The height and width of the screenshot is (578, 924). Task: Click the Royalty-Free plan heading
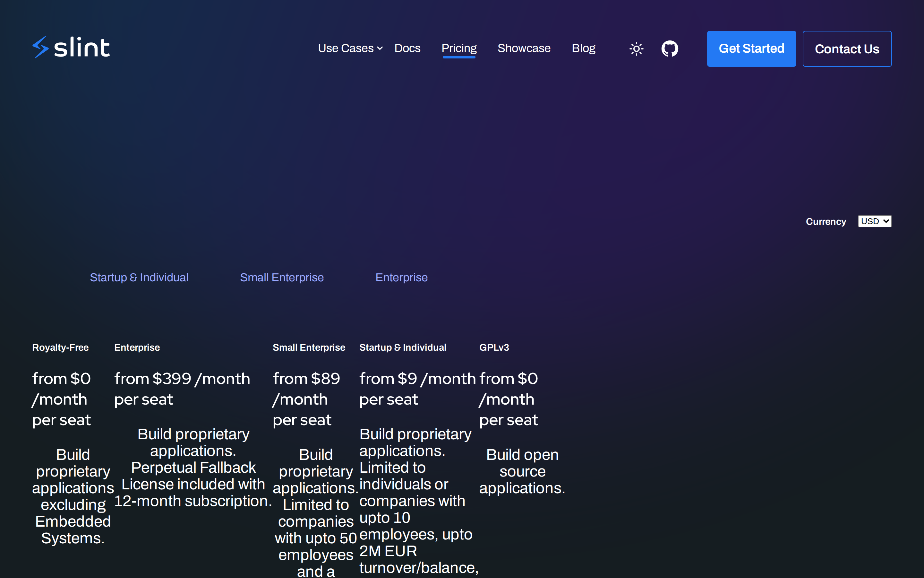pos(60,347)
